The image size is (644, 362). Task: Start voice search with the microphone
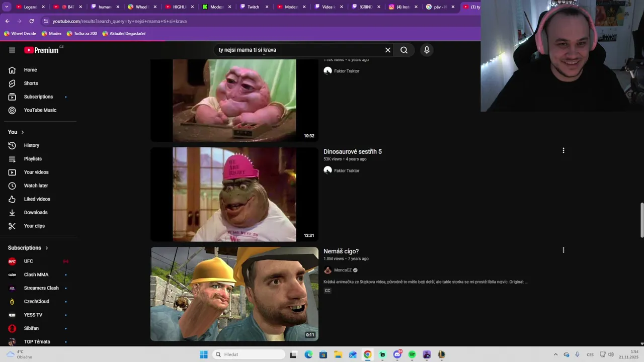click(x=427, y=50)
